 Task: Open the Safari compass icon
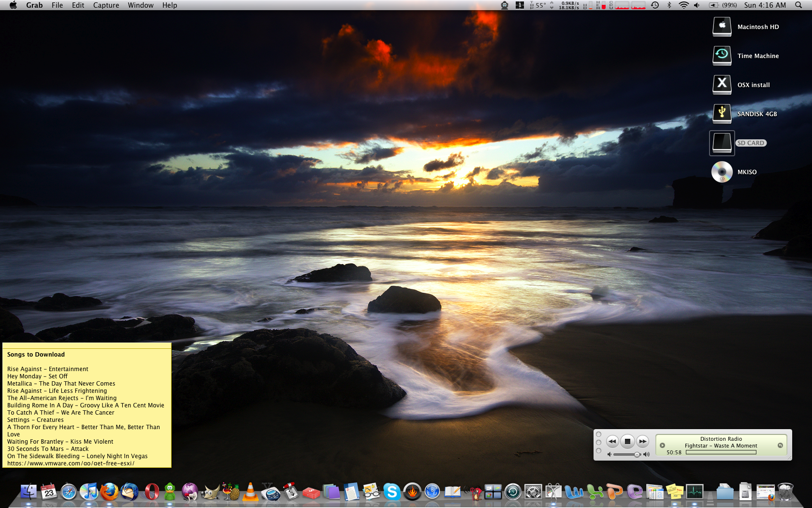tap(69, 492)
